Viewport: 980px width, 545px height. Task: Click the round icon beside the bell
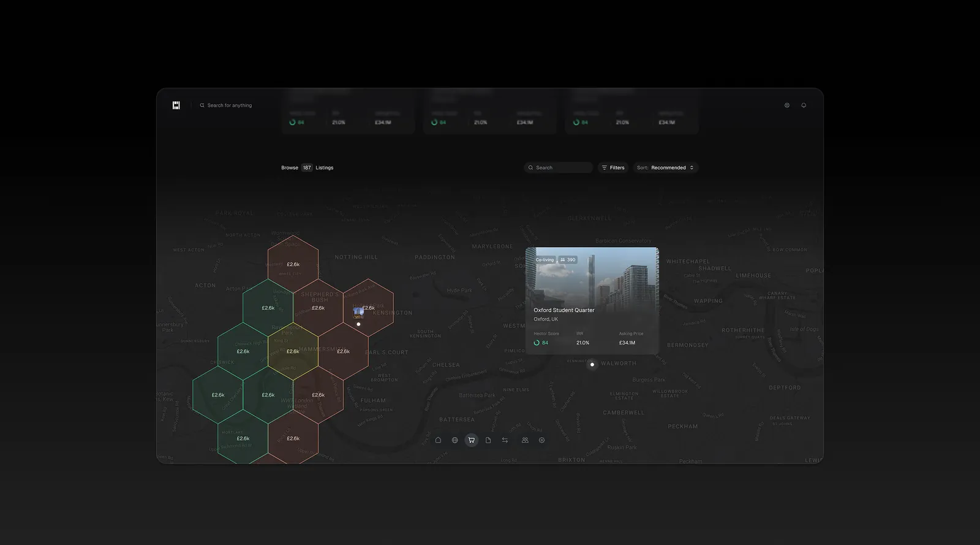[x=787, y=105]
